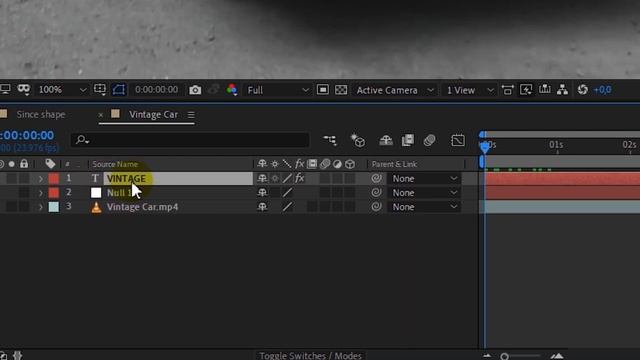This screenshot has height=360, width=640.
Task: Click the preview time 0:00:00:00
Action: pos(156,90)
